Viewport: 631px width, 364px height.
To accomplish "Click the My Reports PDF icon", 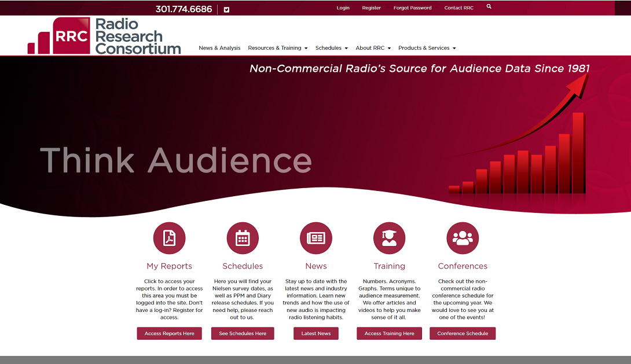I will pyautogui.click(x=170, y=238).
